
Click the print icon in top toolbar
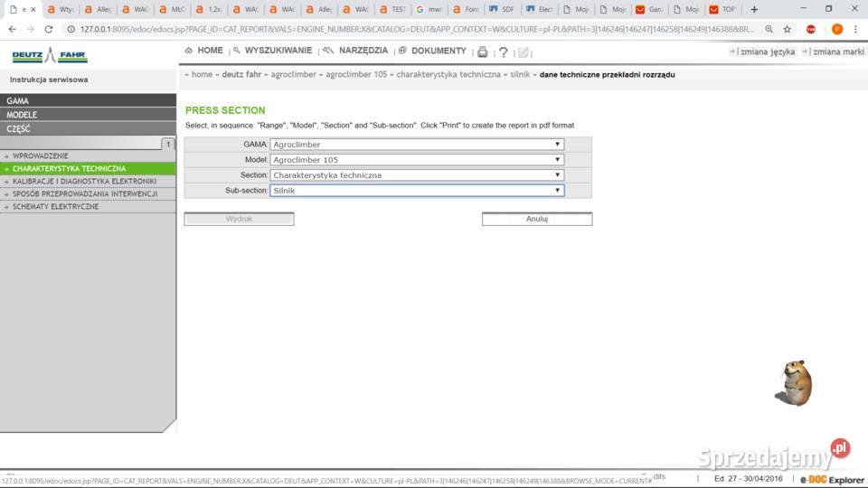point(483,52)
